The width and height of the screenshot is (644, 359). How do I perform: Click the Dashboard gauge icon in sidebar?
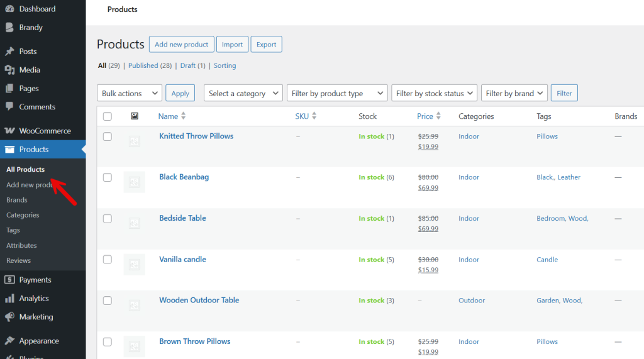tap(9, 9)
